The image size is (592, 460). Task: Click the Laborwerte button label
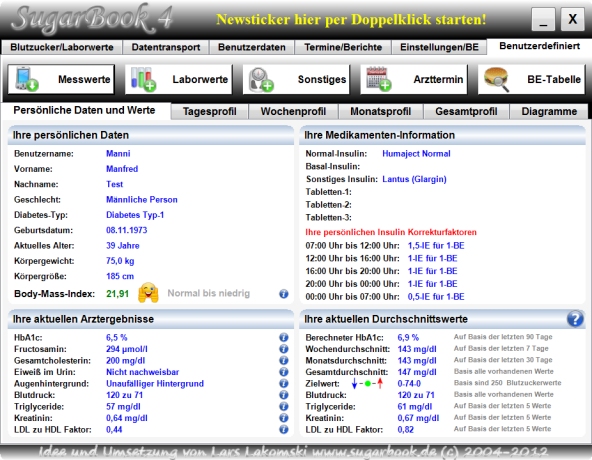pos(200,79)
